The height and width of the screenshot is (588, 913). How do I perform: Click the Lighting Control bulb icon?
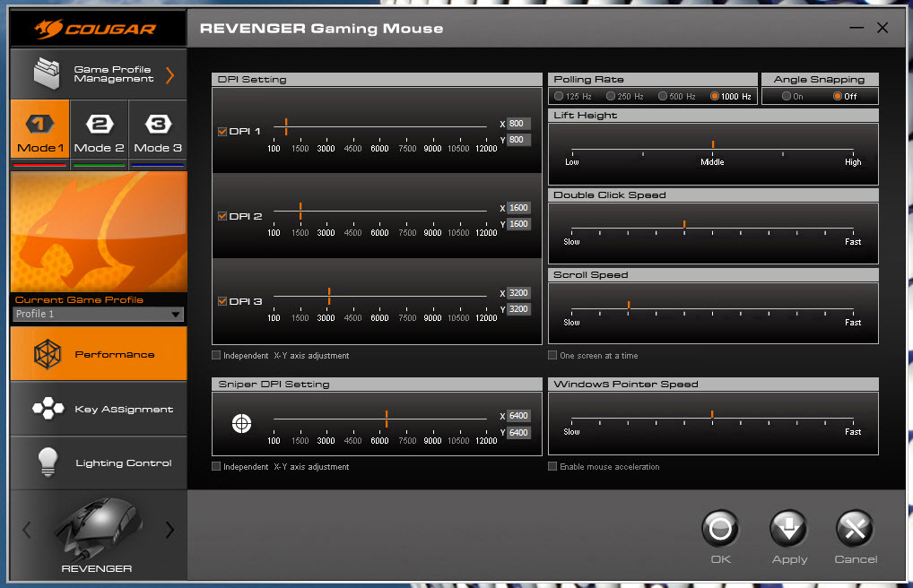pyautogui.click(x=48, y=463)
